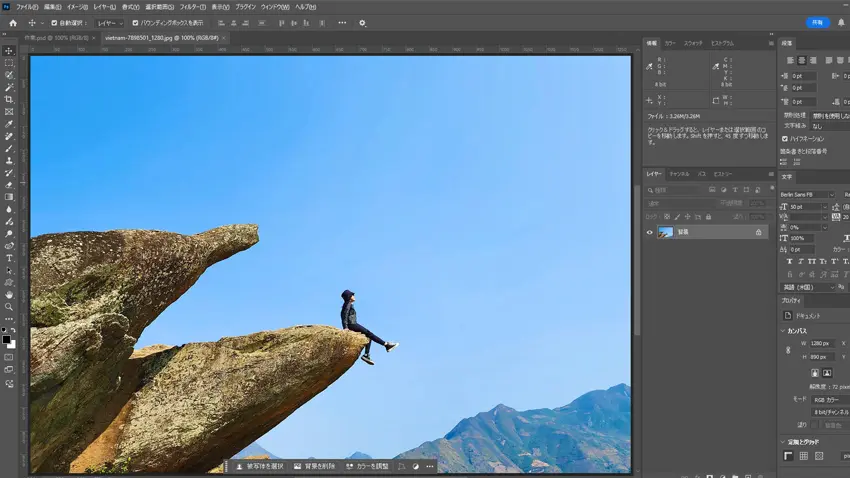Toggle バウンディングボックスを表示 checkbox

[x=135, y=23]
